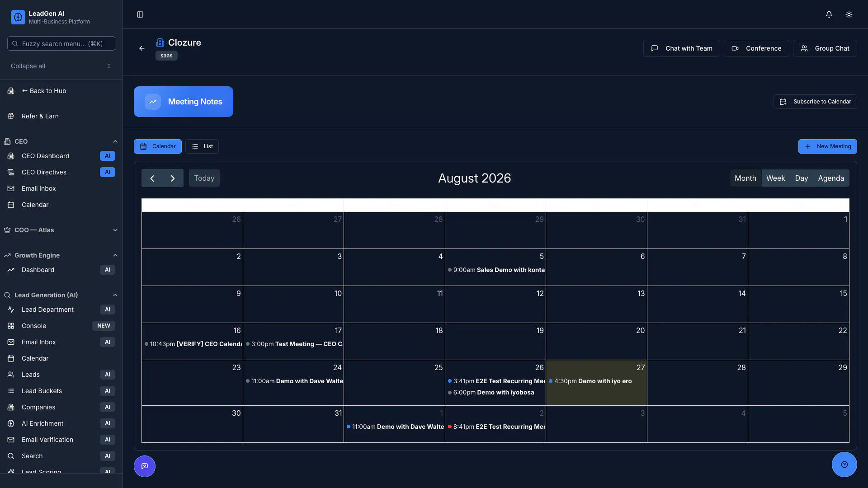Go back using the arrow beside Clozure

coord(142,48)
